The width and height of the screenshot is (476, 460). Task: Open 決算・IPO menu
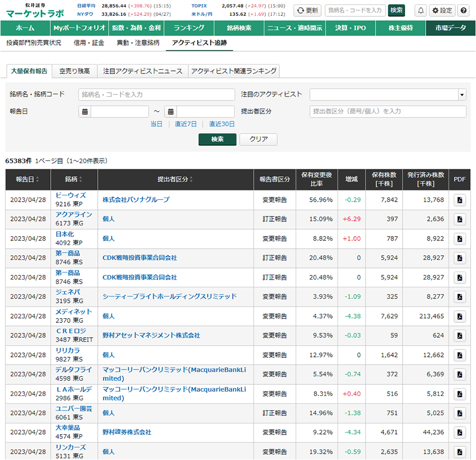(351, 28)
